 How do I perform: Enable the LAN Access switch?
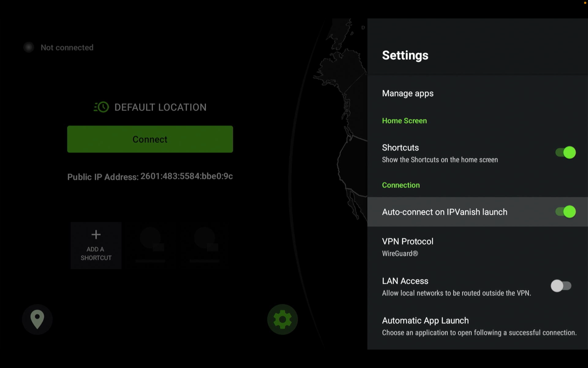point(561,286)
